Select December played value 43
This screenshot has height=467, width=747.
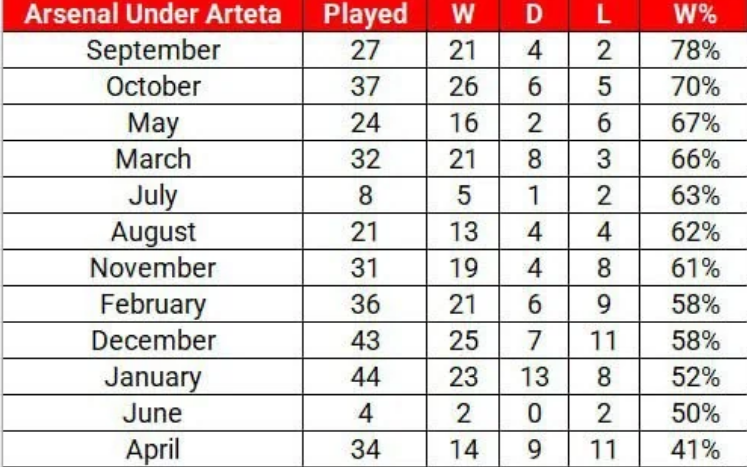coord(365,340)
